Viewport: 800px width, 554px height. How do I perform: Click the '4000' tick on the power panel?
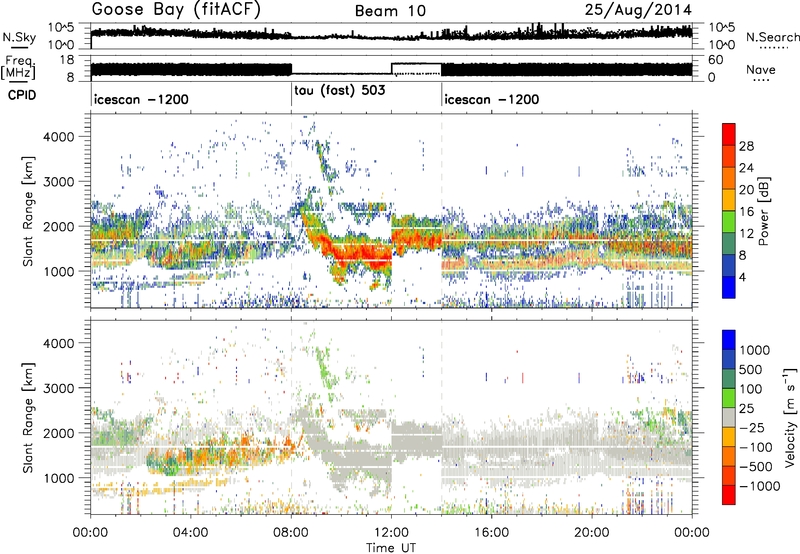coord(58,137)
